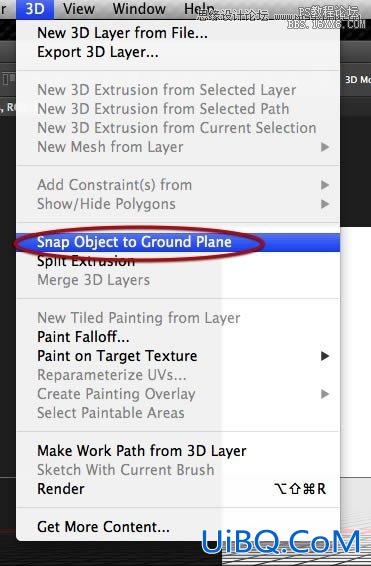The height and width of the screenshot is (566, 371).
Task: Select Split Extrusion menu entry
Action: 178,261
